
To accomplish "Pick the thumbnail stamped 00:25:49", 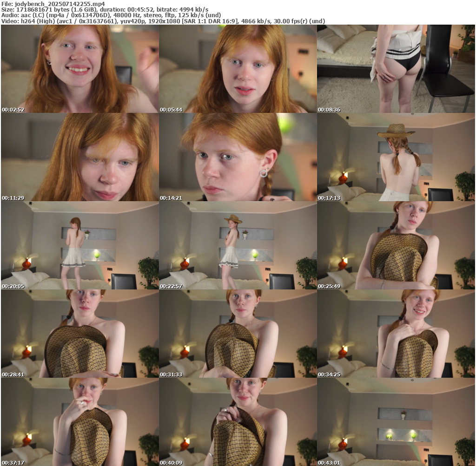I will (396, 245).
